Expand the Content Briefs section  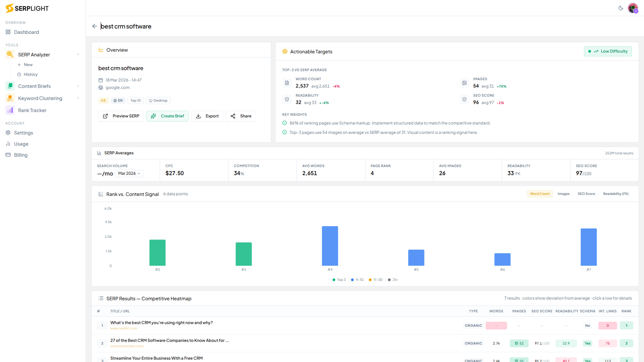[78, 86]
